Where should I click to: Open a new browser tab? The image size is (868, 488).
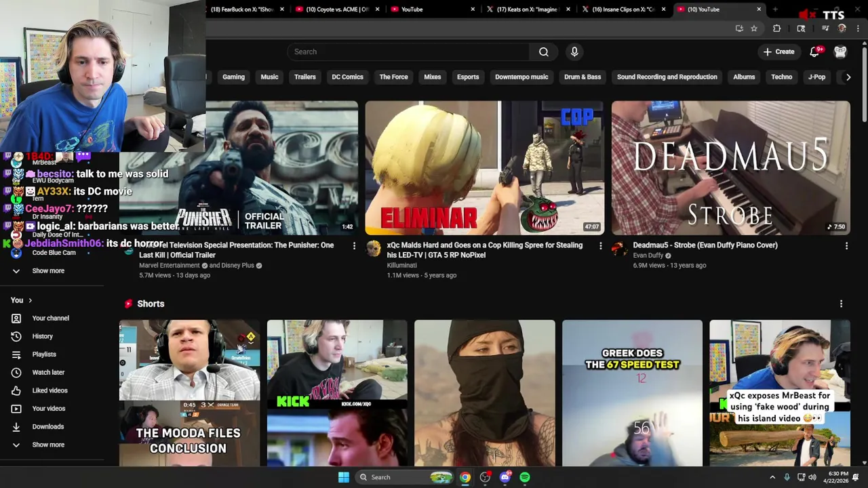point(774,9)
